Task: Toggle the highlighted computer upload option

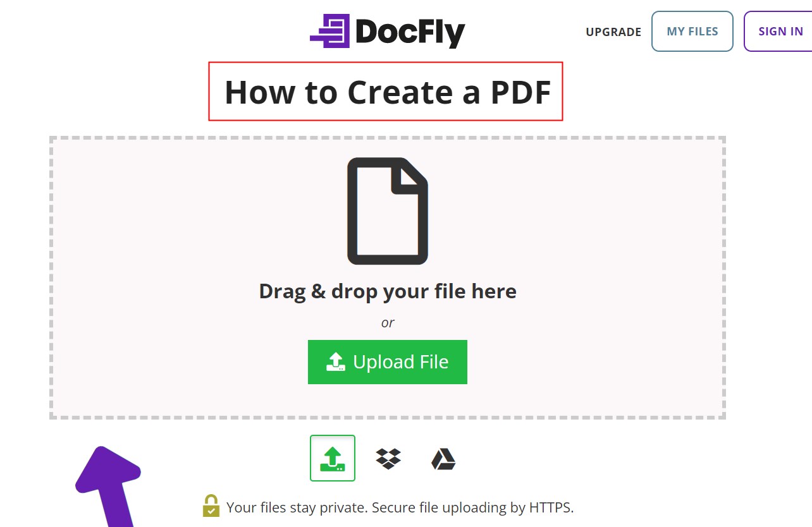Action: coord(332,457)
